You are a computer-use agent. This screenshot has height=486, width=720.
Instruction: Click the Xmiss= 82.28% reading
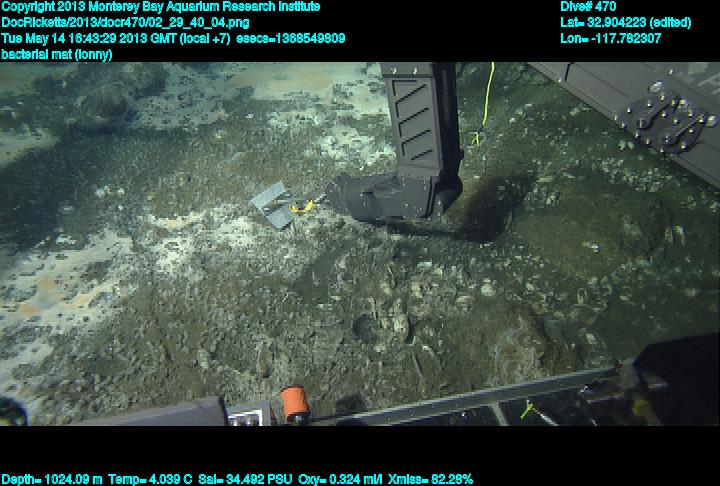430,479
